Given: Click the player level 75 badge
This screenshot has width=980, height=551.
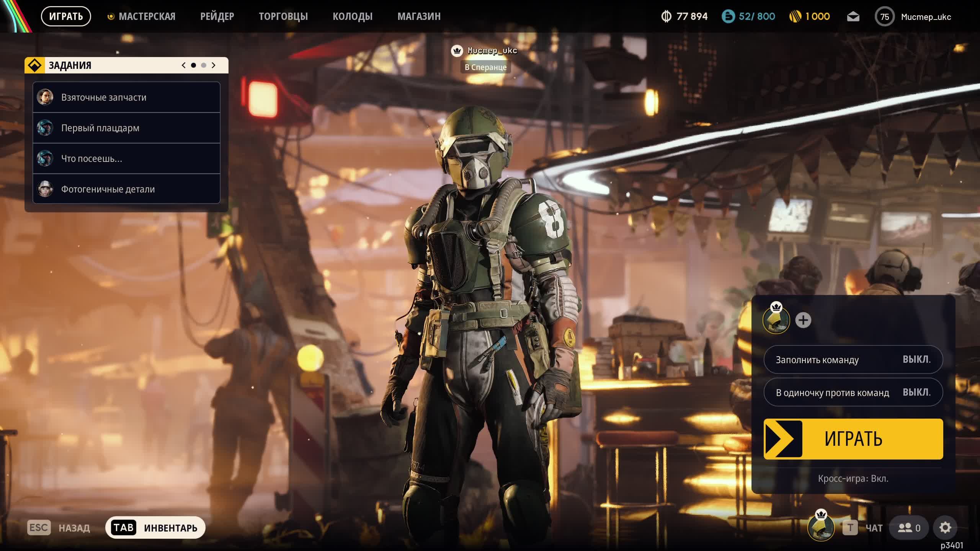Looking at the screenshot, I should pos(884,17).
